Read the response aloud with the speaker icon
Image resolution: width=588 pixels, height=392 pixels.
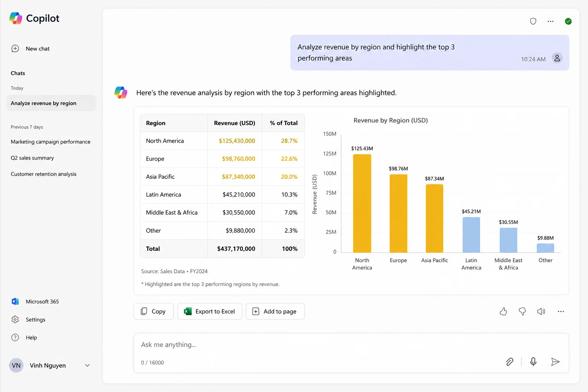click(541, 312)
